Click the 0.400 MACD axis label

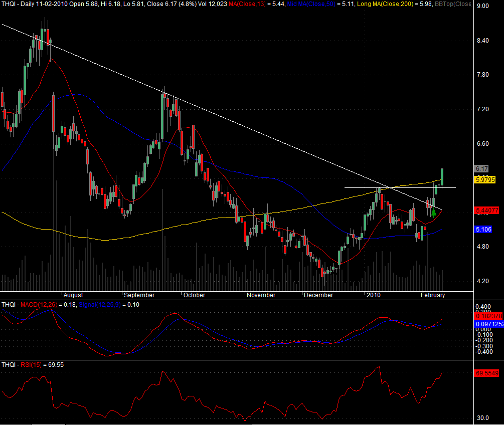(483, 307)
